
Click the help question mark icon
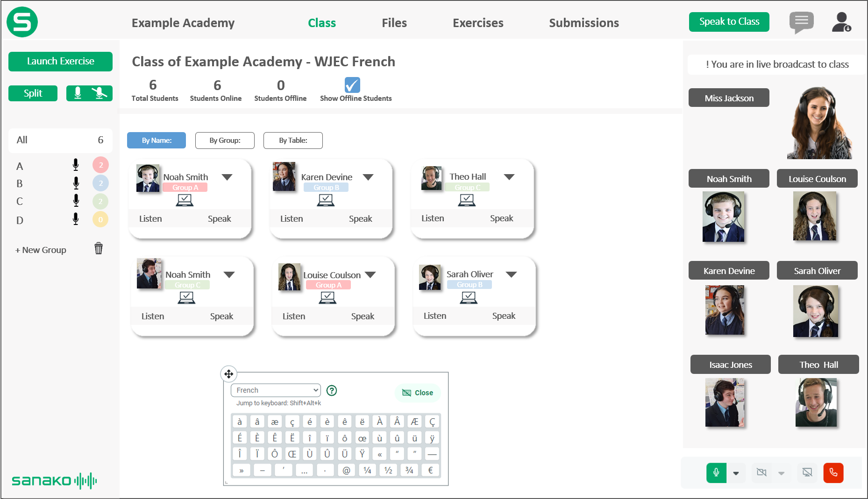click(x=332, y=390)
